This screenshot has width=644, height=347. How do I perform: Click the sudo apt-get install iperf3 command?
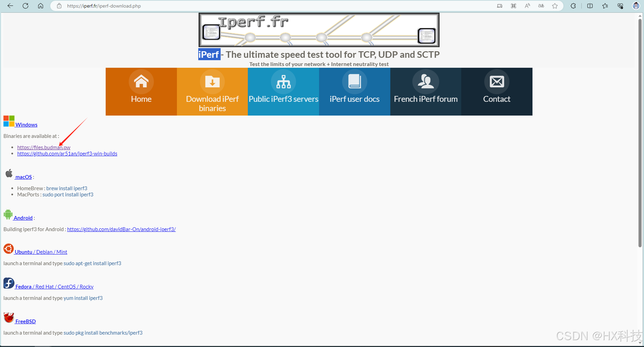click(x=92, y=263)
